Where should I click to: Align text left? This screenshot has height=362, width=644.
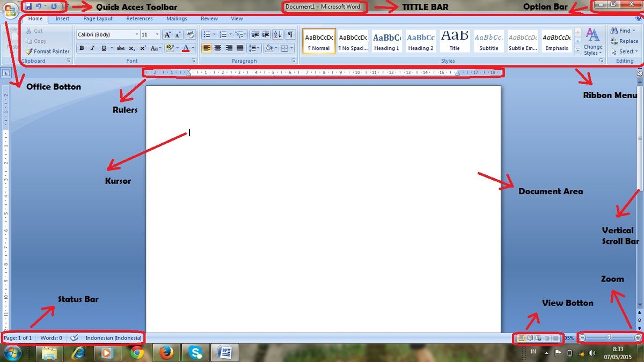point(207,48)
